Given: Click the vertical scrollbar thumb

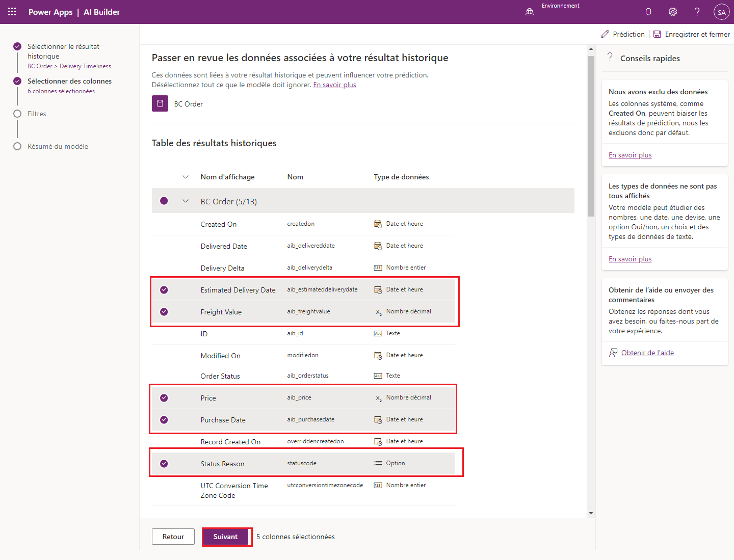Looking at the screenshot, I should pyautogui.click(x=591, y=136).
